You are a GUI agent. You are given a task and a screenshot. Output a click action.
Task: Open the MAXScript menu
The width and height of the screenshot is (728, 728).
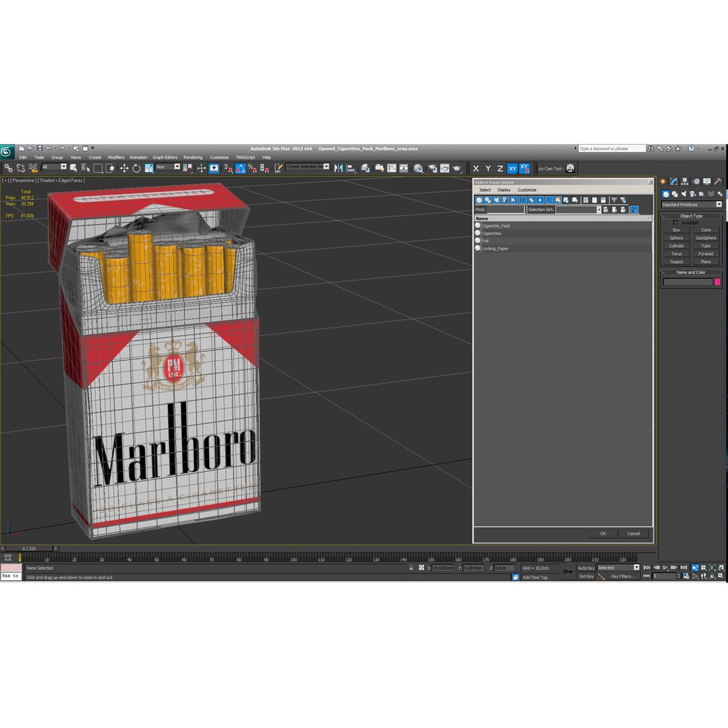click(x=245, y=157)
